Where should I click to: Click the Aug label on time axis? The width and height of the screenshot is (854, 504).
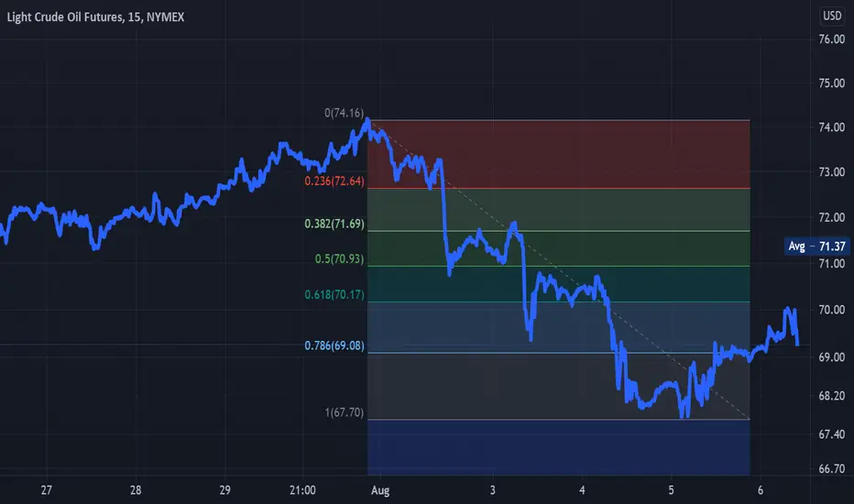click(380, 490)
